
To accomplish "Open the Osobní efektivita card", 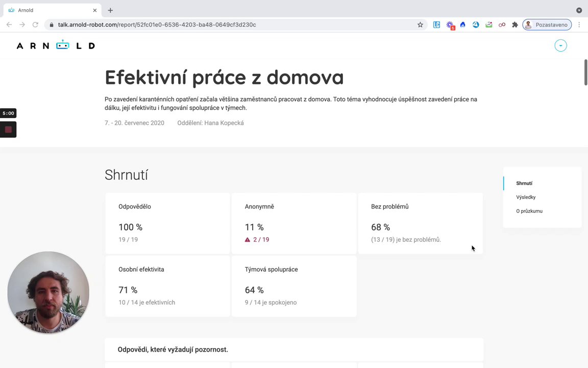I will [167, 286].
